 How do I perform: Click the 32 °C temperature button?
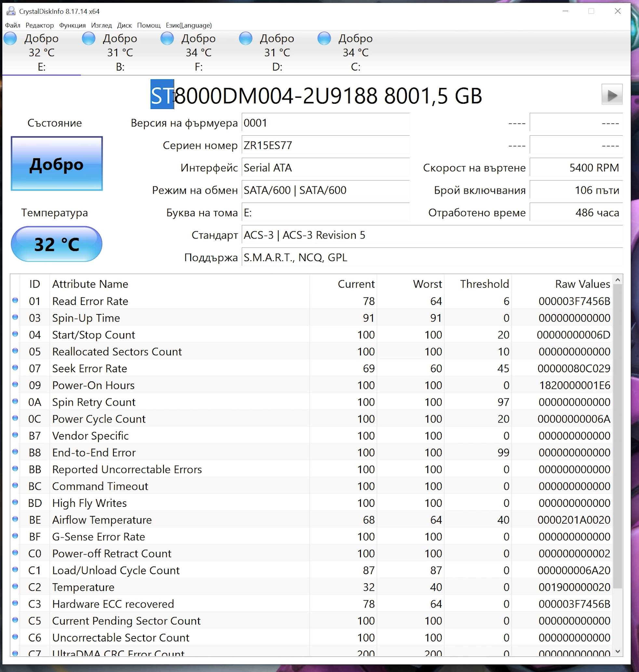point(57,244)
